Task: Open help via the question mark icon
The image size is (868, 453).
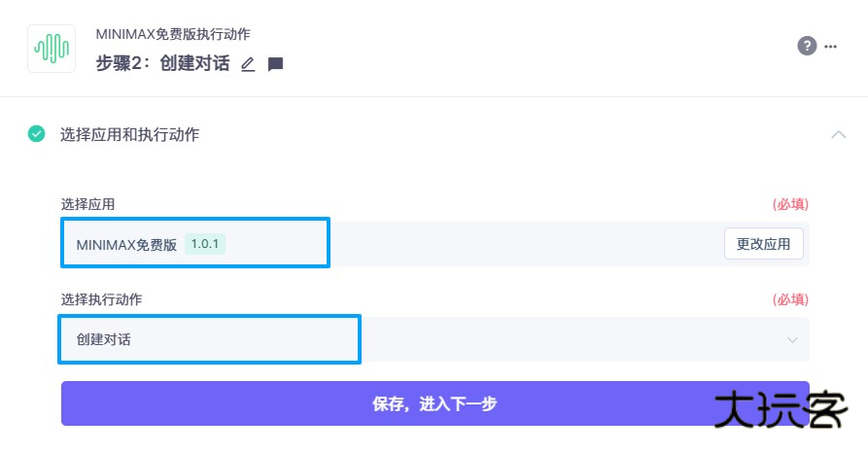Action: (807, 46)
